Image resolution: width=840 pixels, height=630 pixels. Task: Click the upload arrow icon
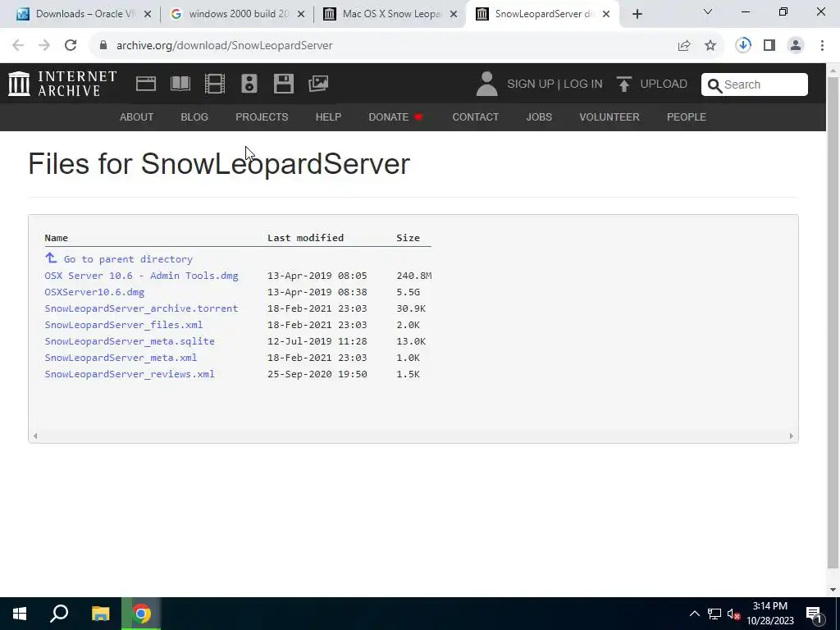[x=623, y=84]
